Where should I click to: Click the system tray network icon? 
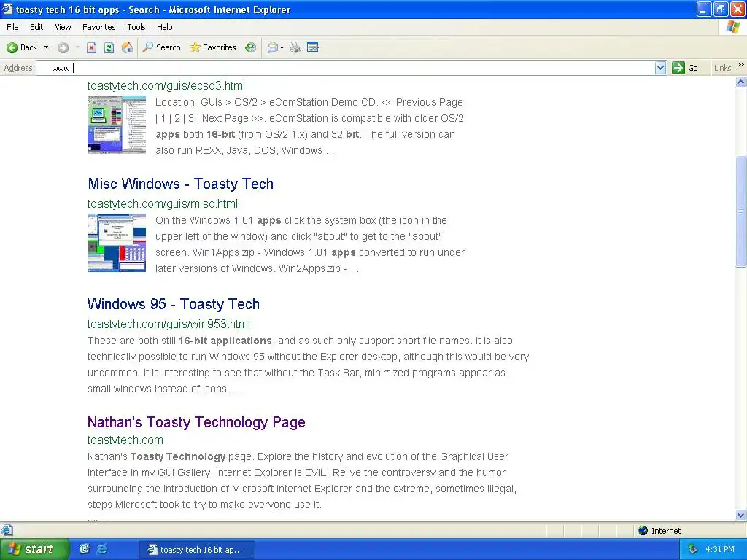(693, 549)
